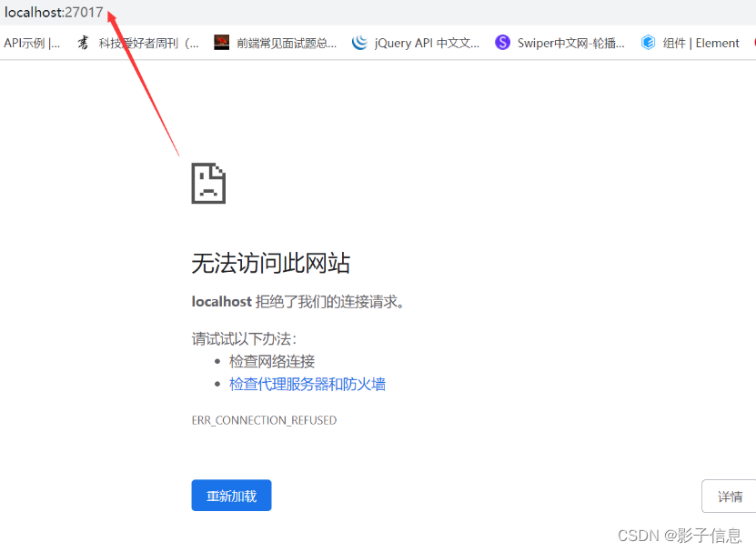Screen dimensions: 756x552
Task: Click the rightmost red favicon on bookmarks bar
Action: click(753, 42)
